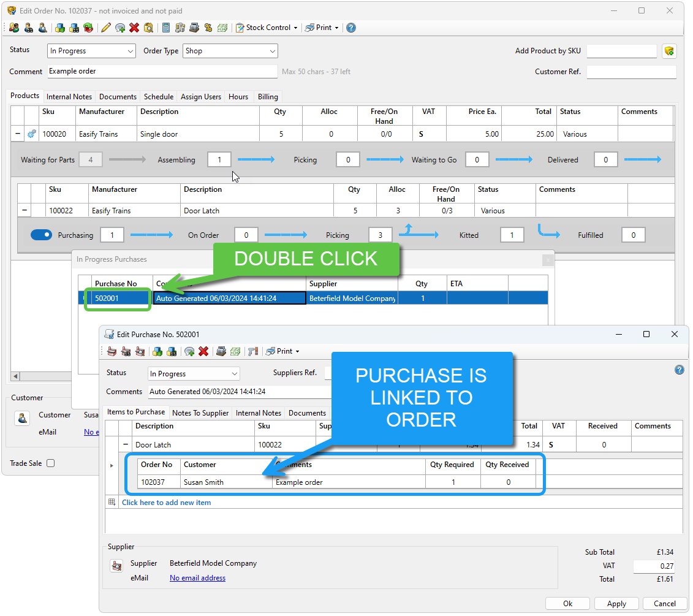The width and height of the screenshot is (693, 616).
Task: Click the barcode scanner icon in purchase toolbar
Action: [252, 351]
